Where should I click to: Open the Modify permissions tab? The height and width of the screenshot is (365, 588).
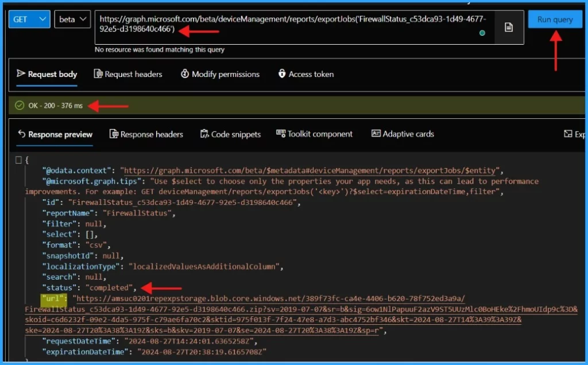[x=220, y=74]
